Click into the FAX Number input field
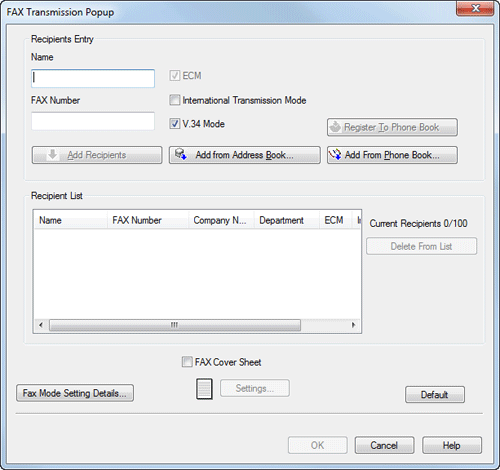 point(93,121)
